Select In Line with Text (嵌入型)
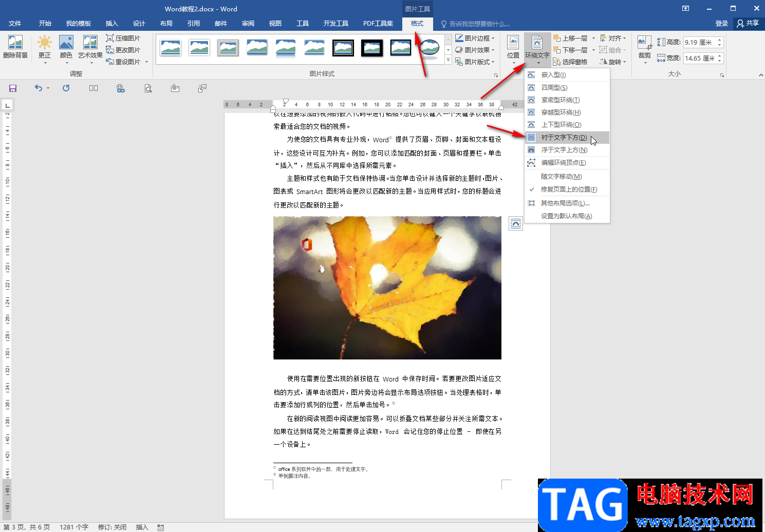 (567, 75)
